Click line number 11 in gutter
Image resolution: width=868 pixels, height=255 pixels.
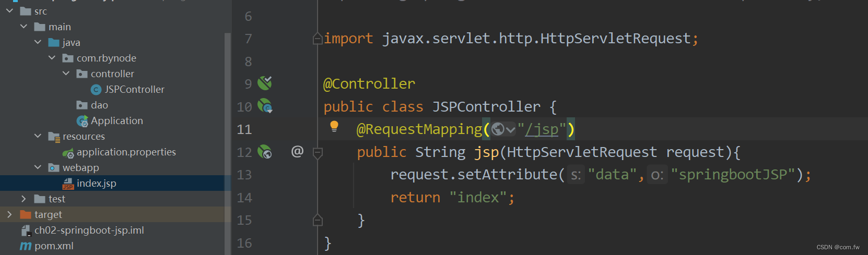tap(244, 129)
